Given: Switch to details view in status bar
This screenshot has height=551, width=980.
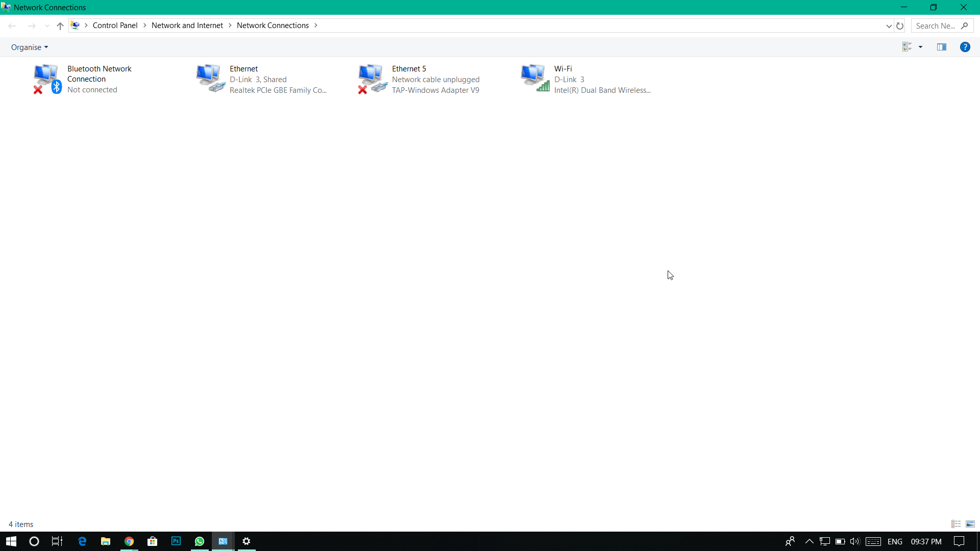Looking at the screenshot, I should click(x=956, y=524).
